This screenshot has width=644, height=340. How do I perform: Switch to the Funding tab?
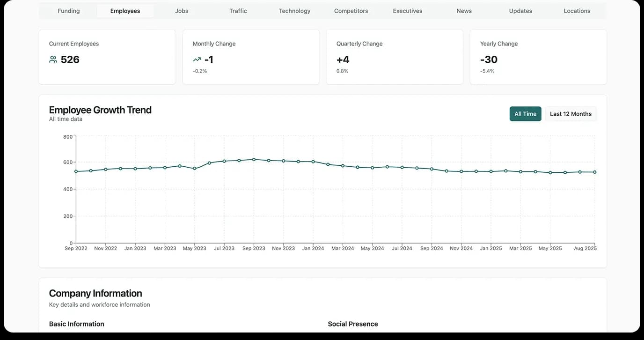point(68,11)
